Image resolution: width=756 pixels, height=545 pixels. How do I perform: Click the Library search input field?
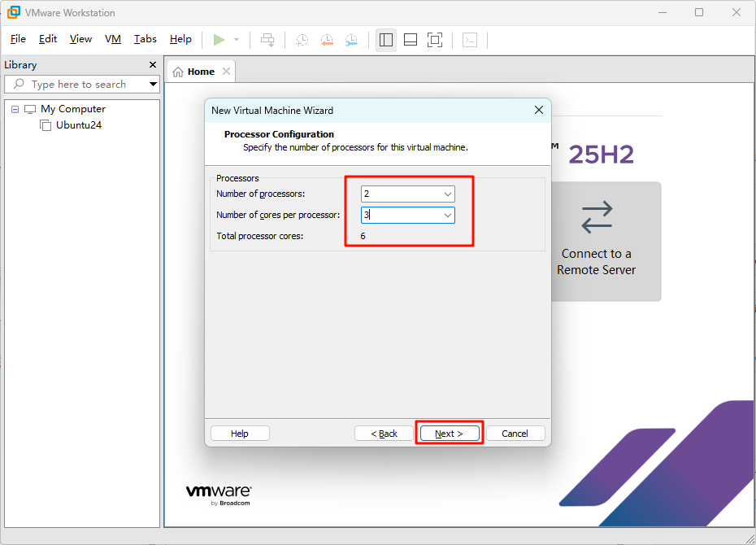click(x=82, y=84)
